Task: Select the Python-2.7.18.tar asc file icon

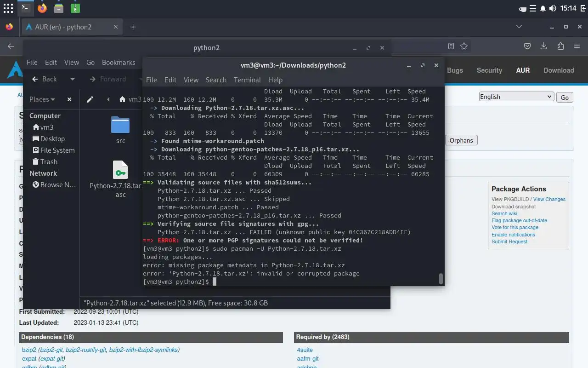Action: (120, 170)
